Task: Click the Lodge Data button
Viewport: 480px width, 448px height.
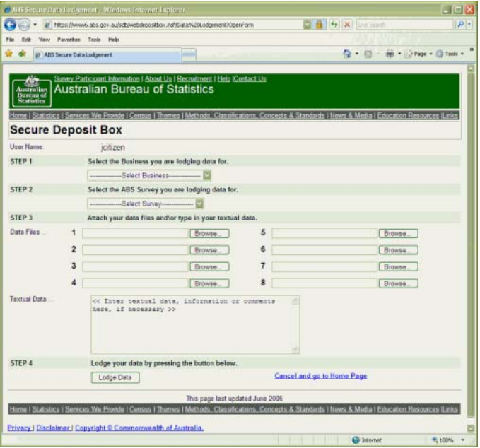Action: point(115,377)
